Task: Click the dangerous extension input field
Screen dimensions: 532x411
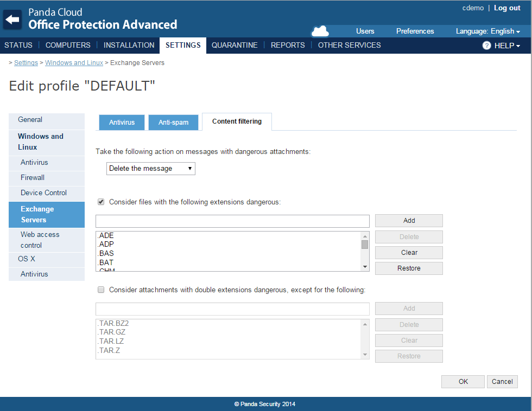Action: [x=232, y=221]
